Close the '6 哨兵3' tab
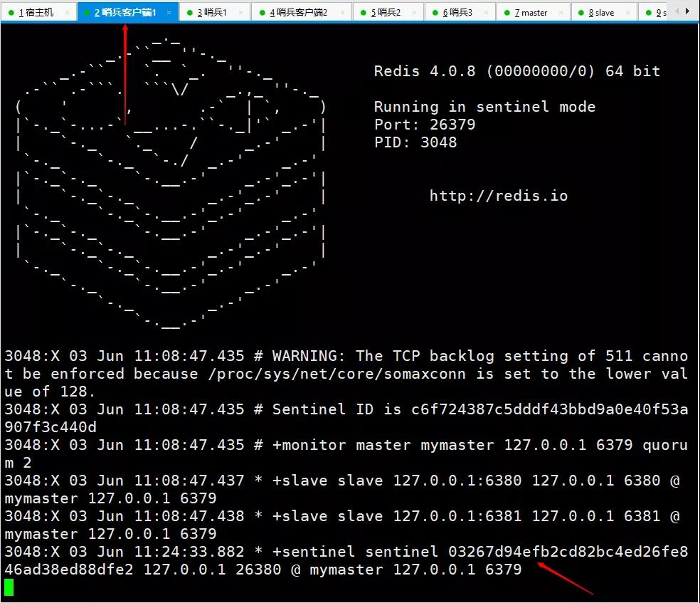Image resolution: width=700 pixels, height=603 pixels. [486, 13]
